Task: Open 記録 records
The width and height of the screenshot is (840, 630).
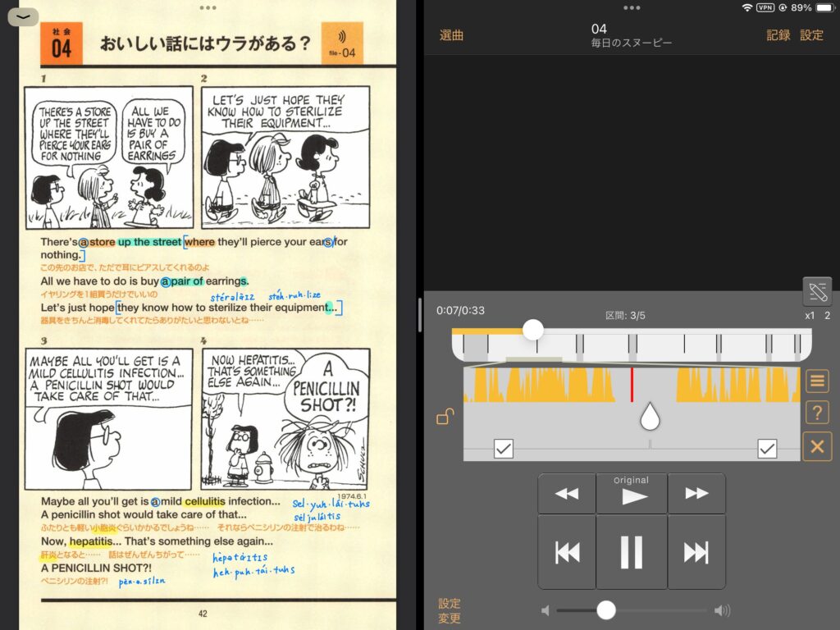Action: click(x=778, y=35)
